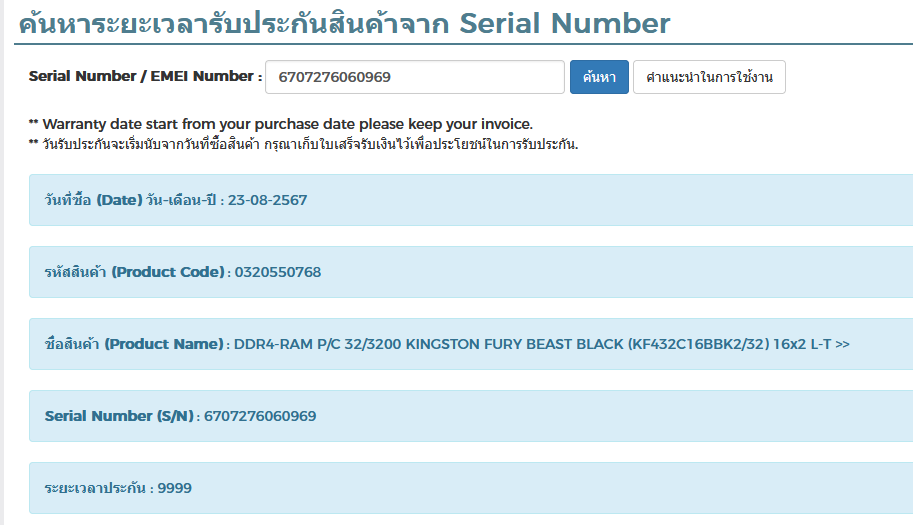The image size is (913, 525).
Task: Select the product code value 0320550768
Action: (x=278, y=272)
